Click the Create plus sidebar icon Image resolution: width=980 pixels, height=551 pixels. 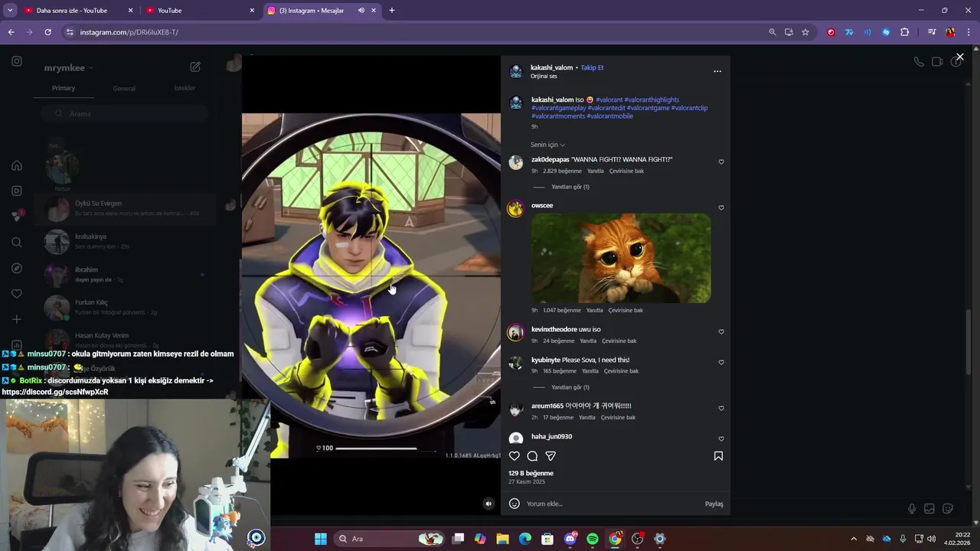pos(17,319)
